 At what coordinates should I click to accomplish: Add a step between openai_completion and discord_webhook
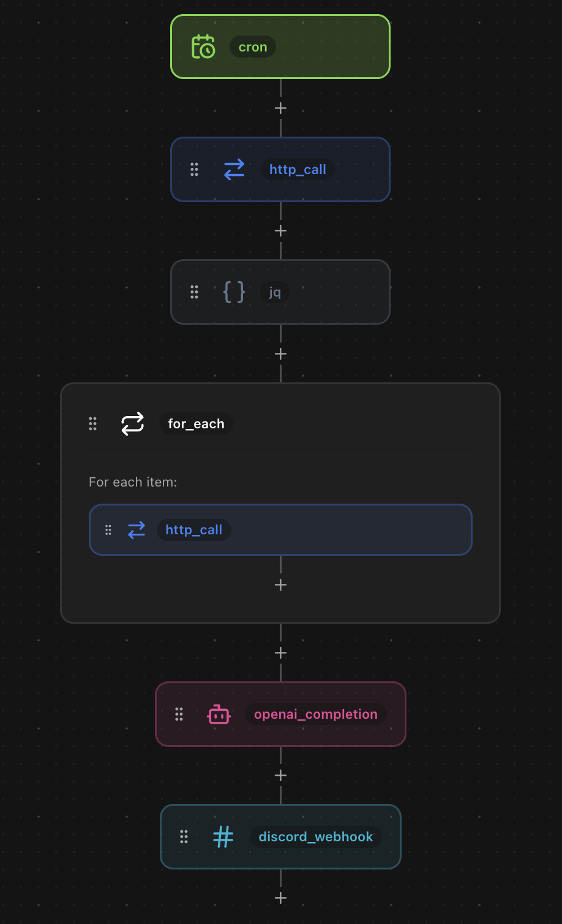click(x=280, y=775)
